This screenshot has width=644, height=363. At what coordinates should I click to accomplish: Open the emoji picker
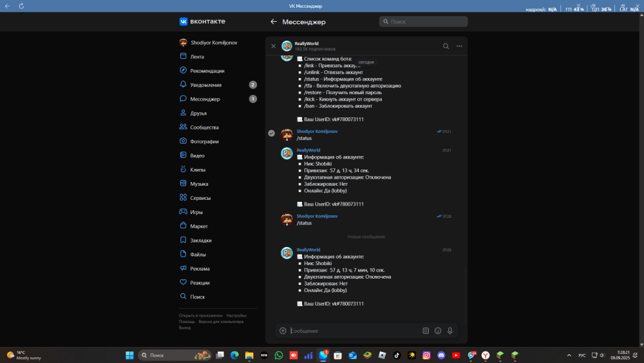click(438, 331)
